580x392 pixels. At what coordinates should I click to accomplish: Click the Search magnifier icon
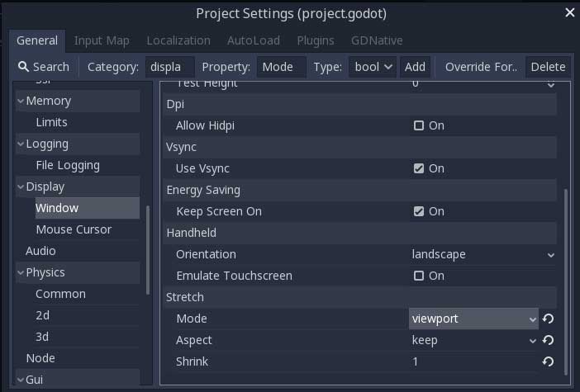pyautogui.click(x=23, y=67)
